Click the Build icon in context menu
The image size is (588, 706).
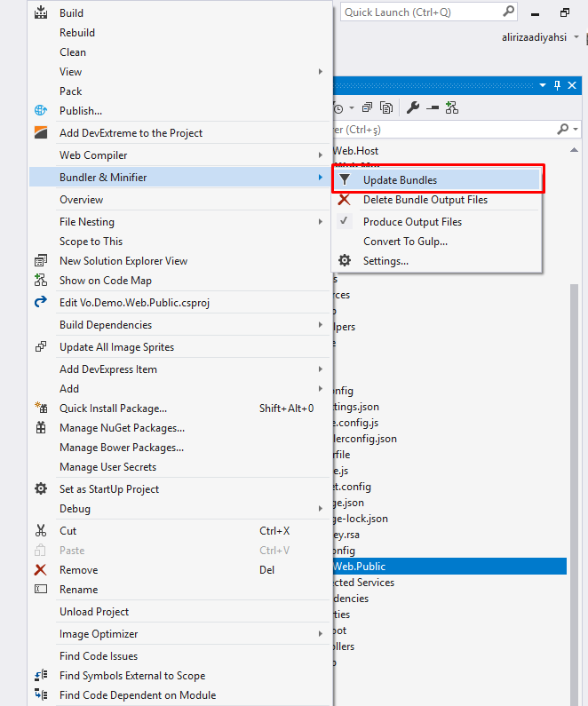[x=41, y=12]
